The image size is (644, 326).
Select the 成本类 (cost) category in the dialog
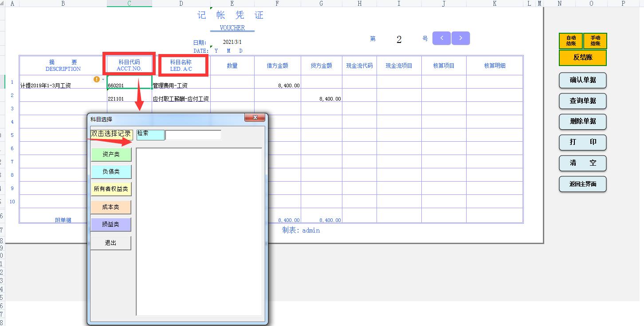111,207
